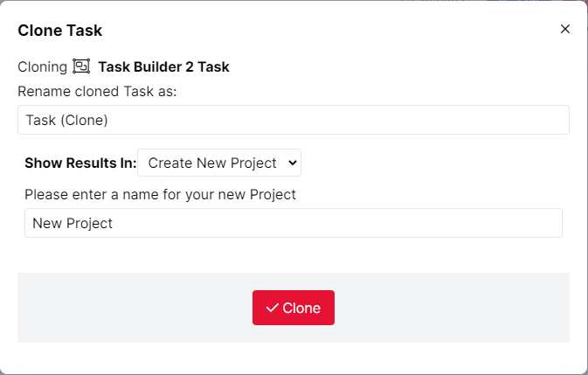Place cursor on New Project text value
588x375 pixels.
(73, 223)
